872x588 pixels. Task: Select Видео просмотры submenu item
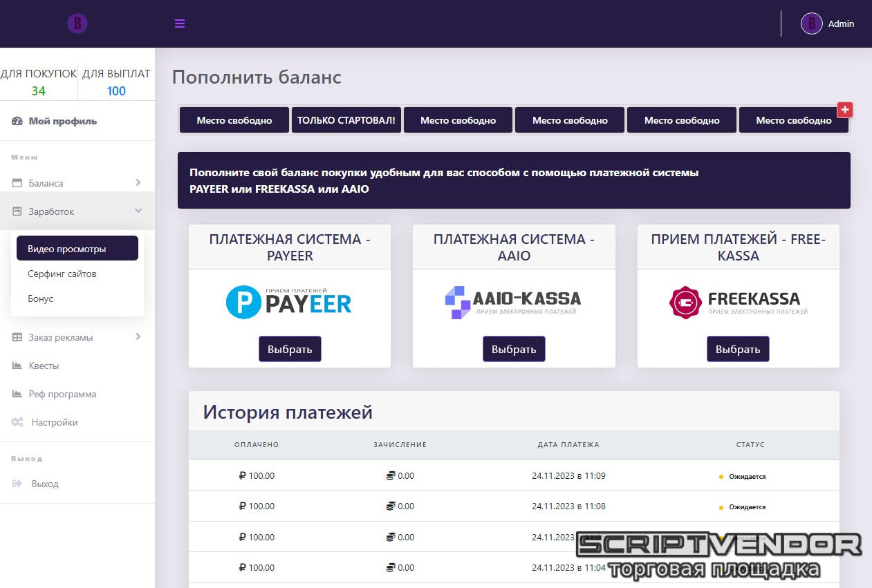click(77, 249)
